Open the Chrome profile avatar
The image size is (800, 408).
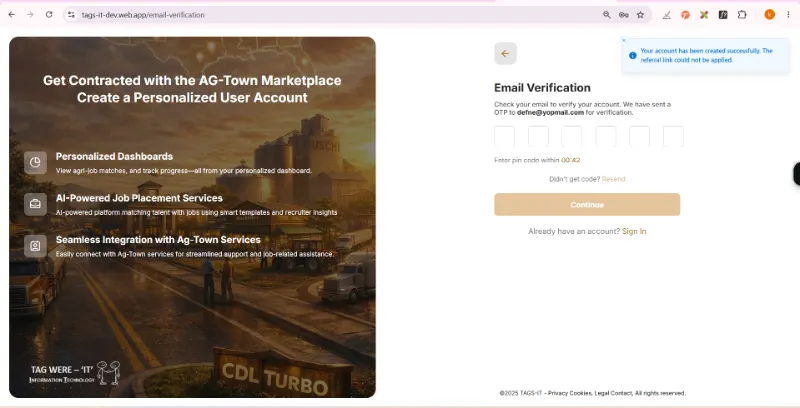(x=769, y=15)
